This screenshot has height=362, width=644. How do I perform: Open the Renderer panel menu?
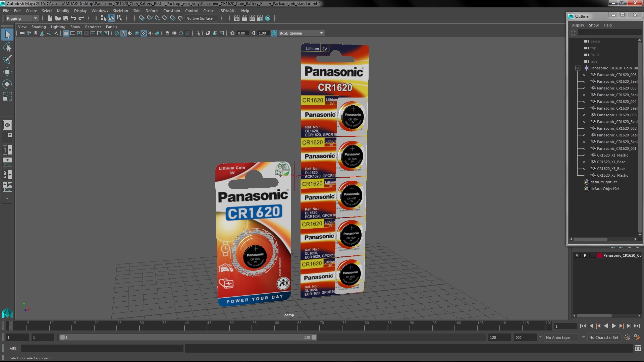[x=93, y=27]
